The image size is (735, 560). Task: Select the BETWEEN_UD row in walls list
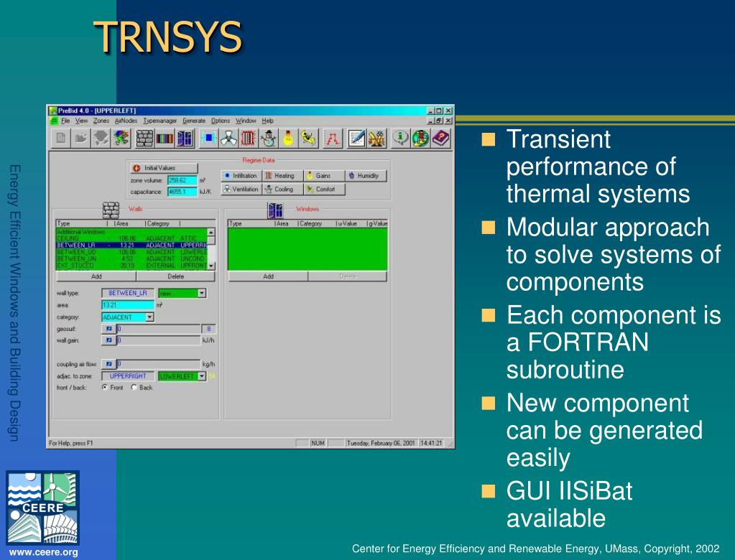131,252
